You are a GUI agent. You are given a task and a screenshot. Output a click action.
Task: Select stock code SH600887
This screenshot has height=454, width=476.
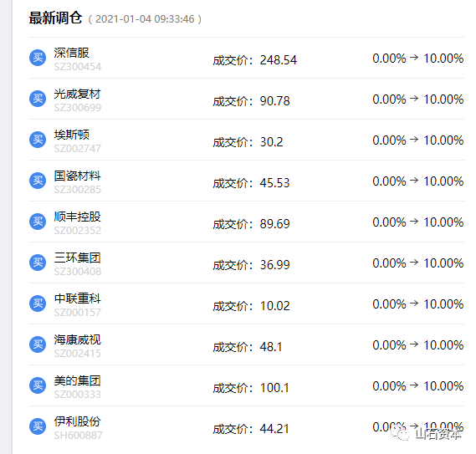[79, 436]
